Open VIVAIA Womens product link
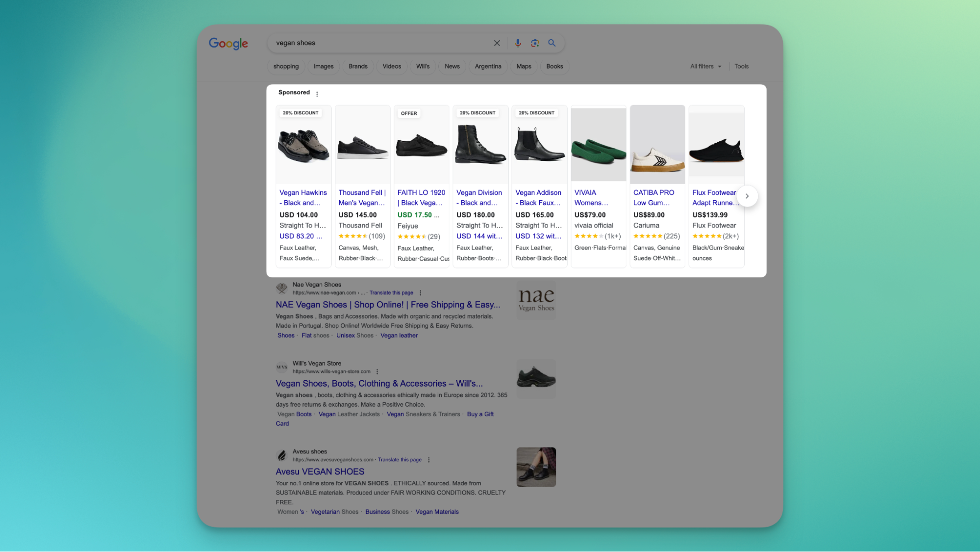This screenshot has width=980, height=552. [x=591, y=198]
